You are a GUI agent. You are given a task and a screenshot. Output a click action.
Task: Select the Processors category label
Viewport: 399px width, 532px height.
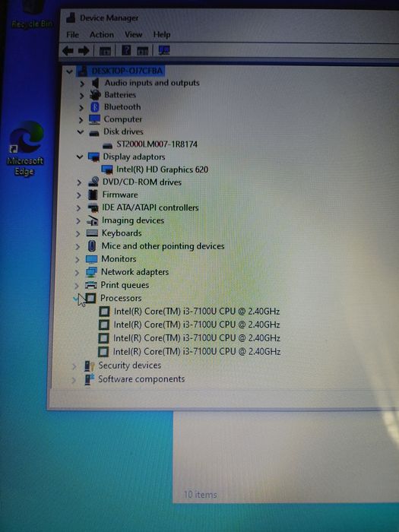pos(121,298)
